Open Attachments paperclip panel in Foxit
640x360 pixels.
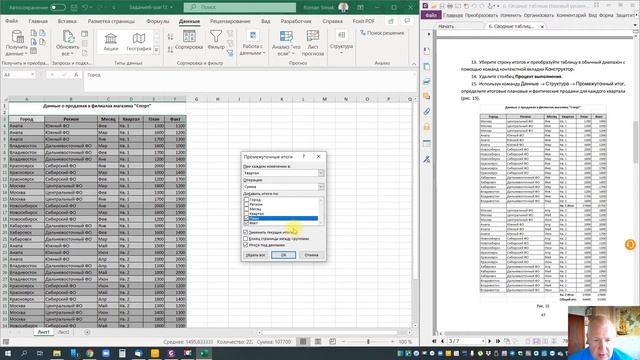click(427, 111)
